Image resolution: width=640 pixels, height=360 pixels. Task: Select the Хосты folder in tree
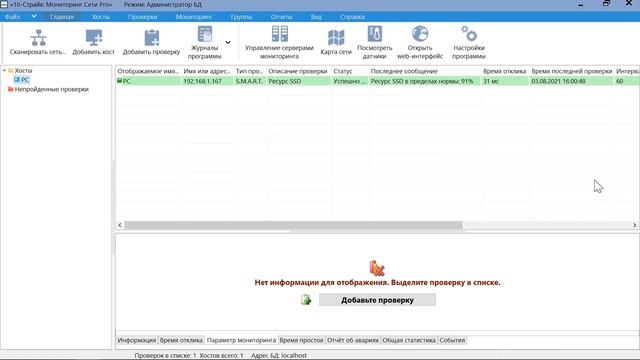click(23, 71)
